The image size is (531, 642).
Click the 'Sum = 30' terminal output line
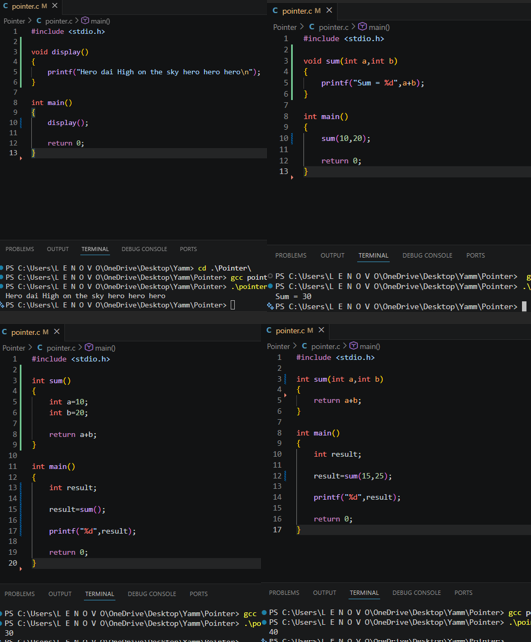point(293,296)
